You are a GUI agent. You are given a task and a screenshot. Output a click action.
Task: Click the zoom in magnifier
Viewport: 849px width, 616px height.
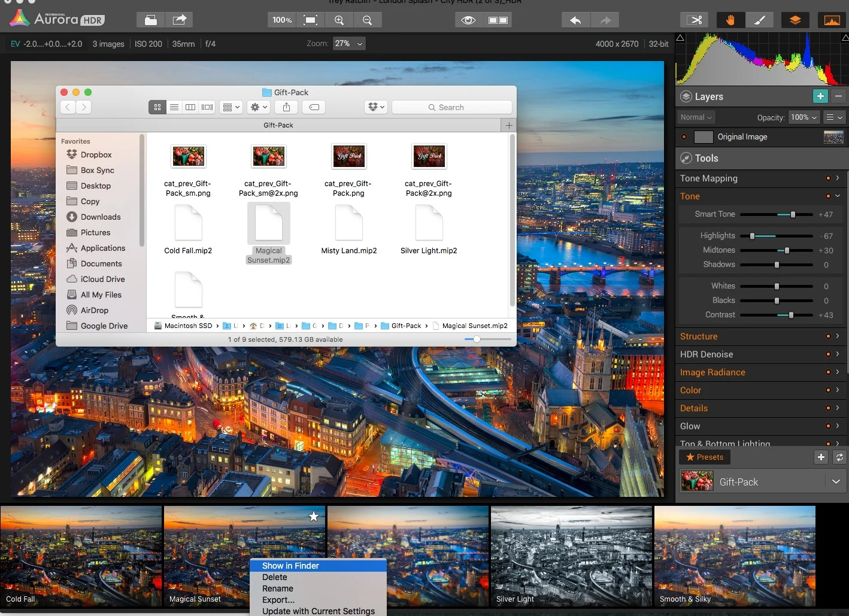[x=339, y=20]
